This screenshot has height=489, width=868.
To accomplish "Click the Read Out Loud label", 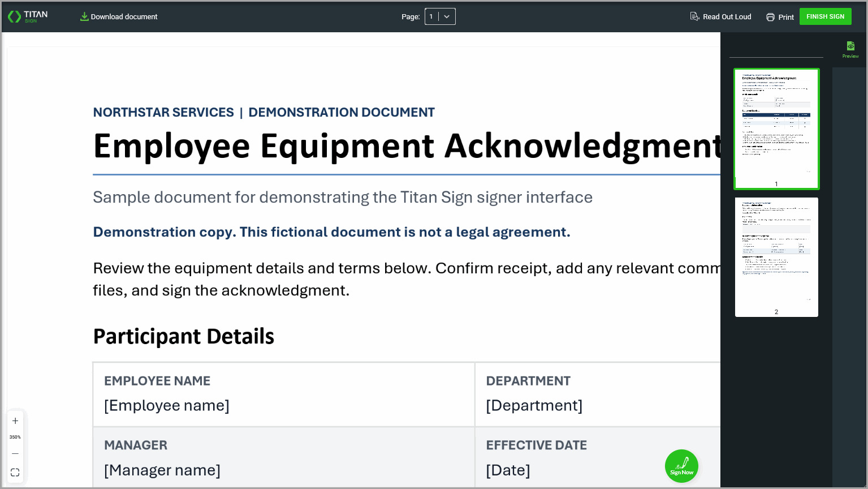I will pos(727,16).
